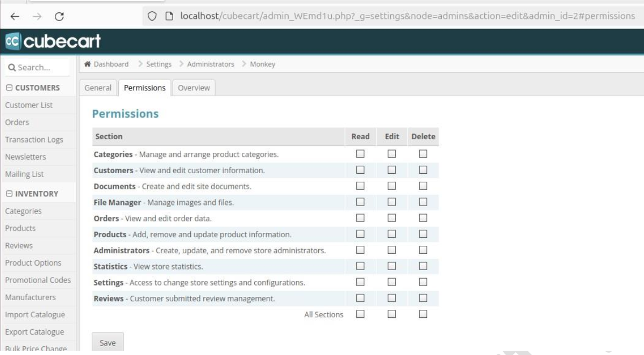
Task: Focus the sidebar Search field
Action: pyautogui.click(x=38, y=67)
